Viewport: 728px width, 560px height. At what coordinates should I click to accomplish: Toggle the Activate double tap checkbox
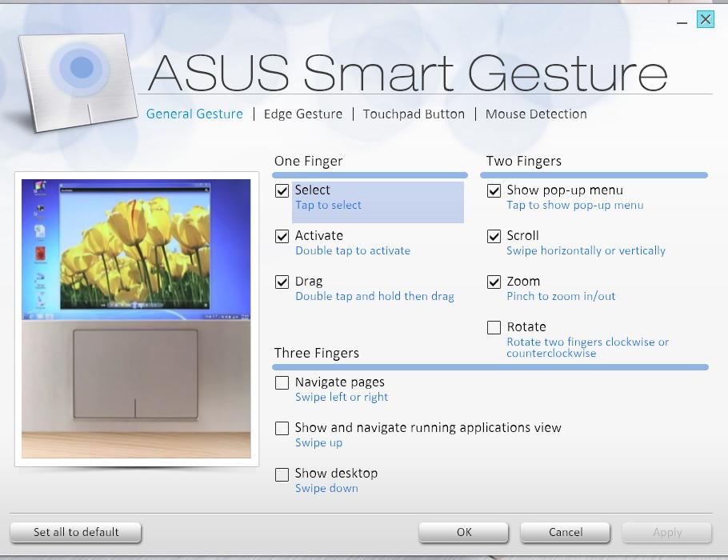pos(282,236)
